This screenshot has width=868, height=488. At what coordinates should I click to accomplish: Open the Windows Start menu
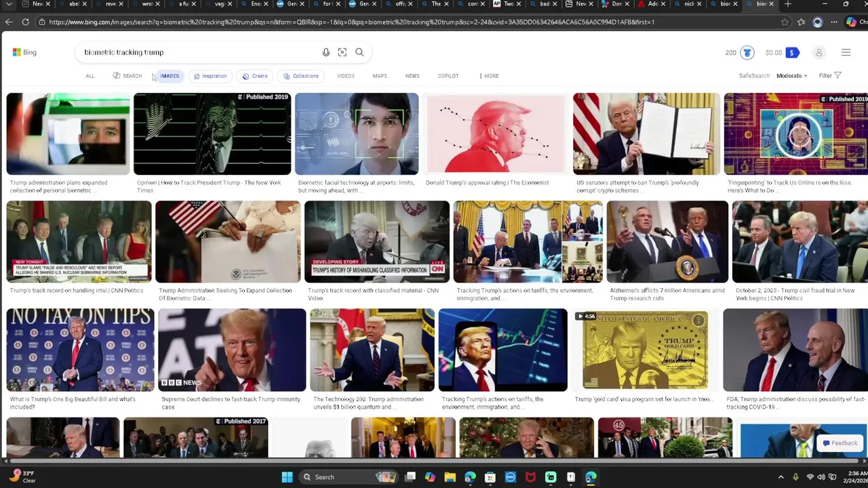[x=287, y=477]
